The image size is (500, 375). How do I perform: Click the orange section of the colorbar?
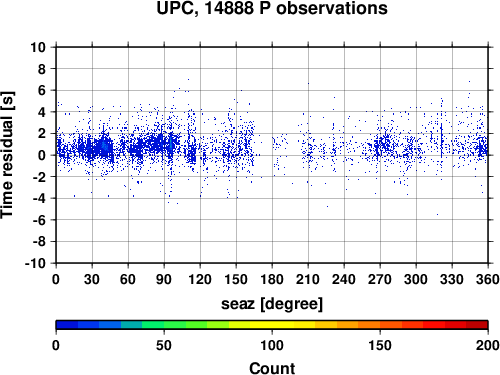[358, 325]
